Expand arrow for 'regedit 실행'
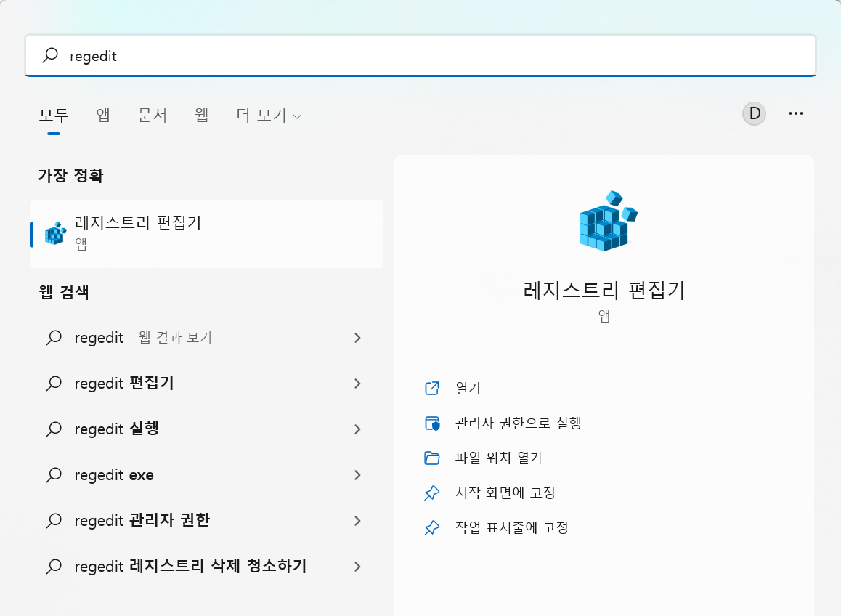The height and width of the screenshot is (616, 841). [x=358, y=429]
